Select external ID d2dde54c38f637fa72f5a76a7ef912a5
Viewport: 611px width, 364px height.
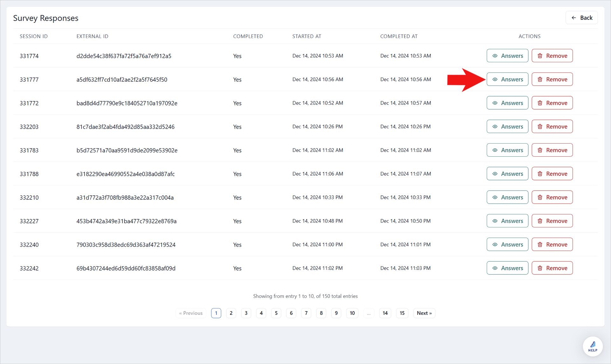124,56
